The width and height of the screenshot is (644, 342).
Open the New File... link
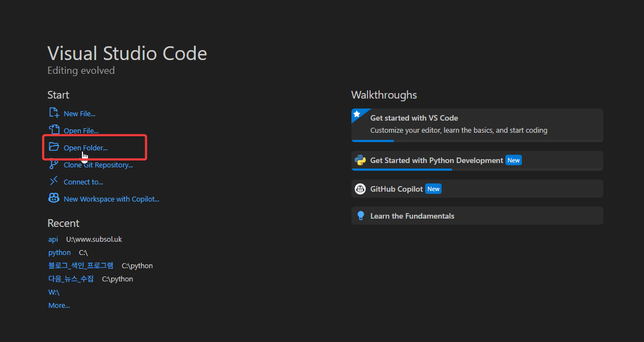click(79, 113)
